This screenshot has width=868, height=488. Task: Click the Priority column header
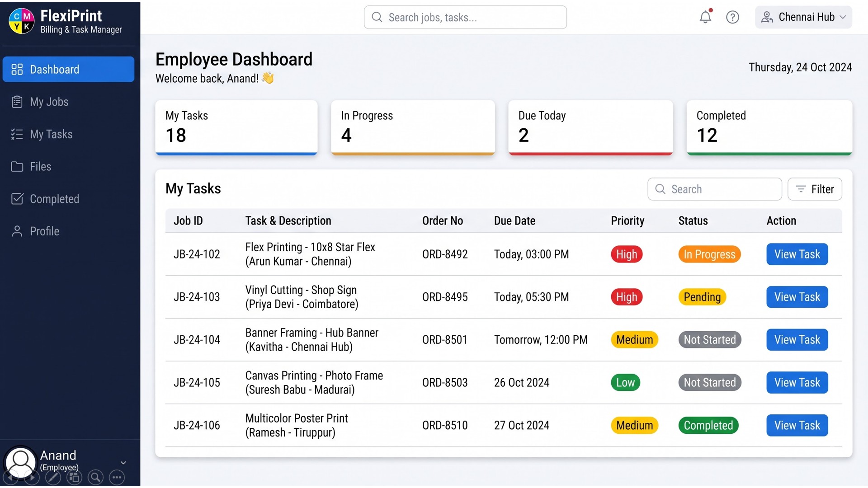point(627,221)
